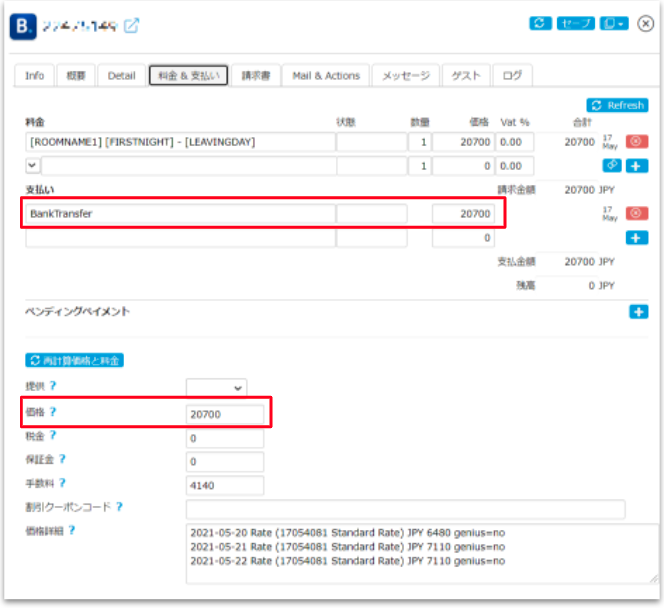Viewport: 664px width, 608px height.
Task: Open the Detail tab
Action: click(x=121, y=76)
